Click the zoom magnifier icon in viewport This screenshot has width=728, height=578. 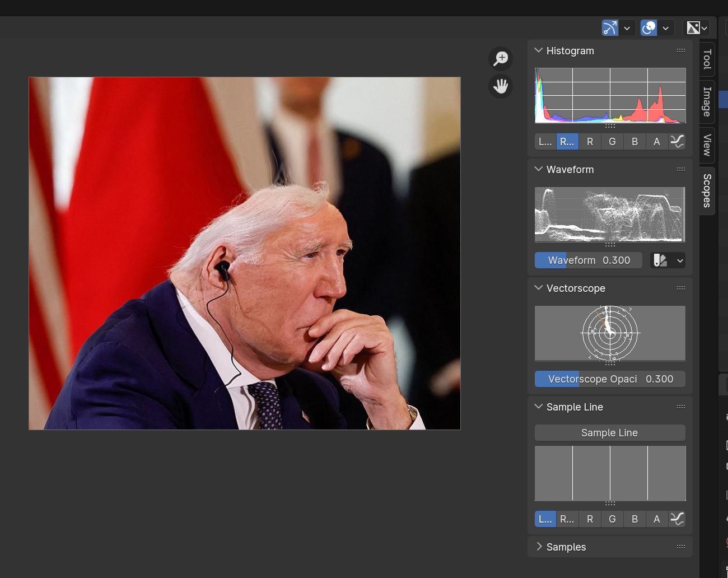[501, 58]
